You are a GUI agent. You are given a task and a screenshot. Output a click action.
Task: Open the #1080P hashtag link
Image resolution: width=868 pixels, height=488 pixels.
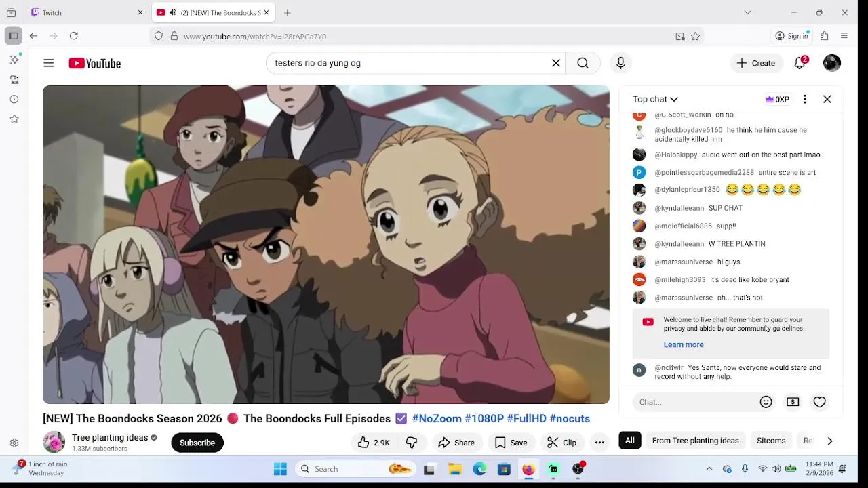(x=484, y=418)
